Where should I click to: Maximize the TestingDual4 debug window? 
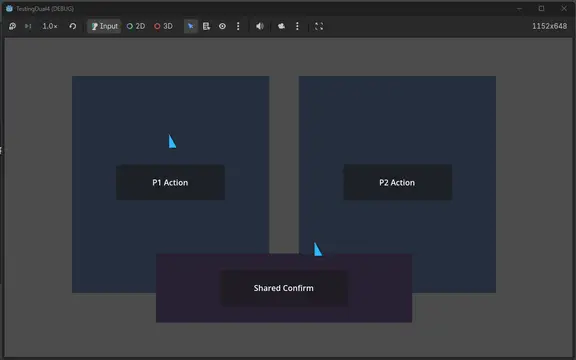click(541, 8)
